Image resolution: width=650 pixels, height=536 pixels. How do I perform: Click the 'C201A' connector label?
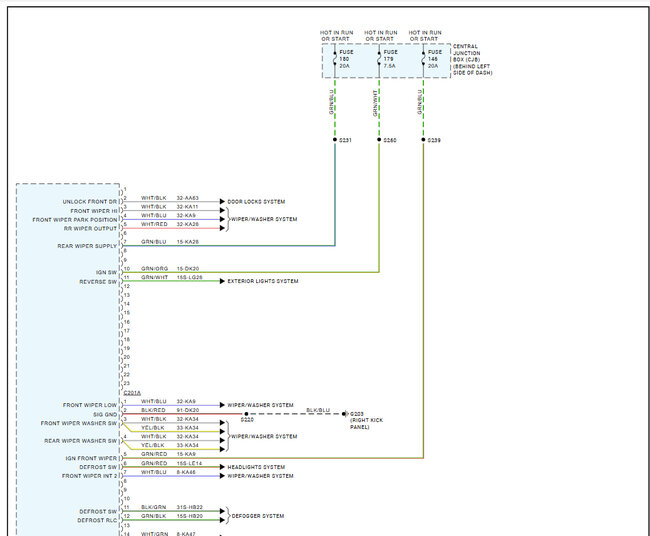(132, 393)
